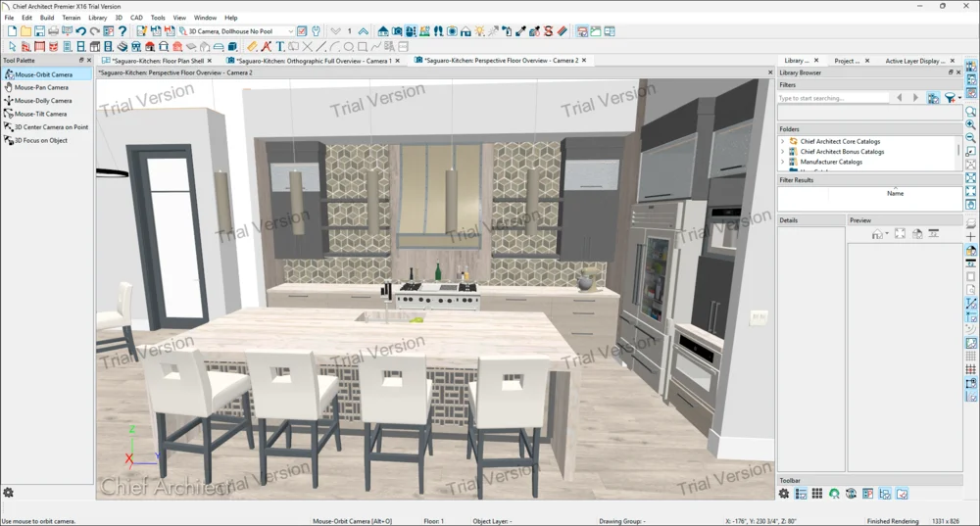The image size is (980, 526).
Task: Toggle the Layer Display checkmark button by camera dropdown
Action: tap(302, 31)
